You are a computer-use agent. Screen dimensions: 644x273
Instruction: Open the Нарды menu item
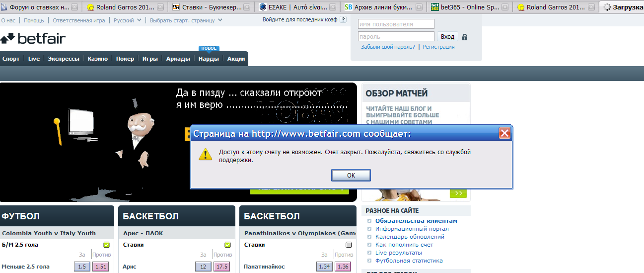coord(209,59)
